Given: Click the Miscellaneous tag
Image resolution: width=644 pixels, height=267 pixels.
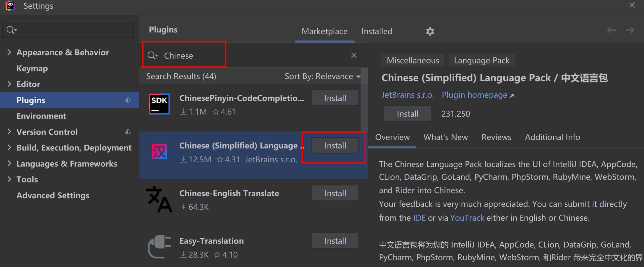Looking at the screenshot, I should point(413,60).
